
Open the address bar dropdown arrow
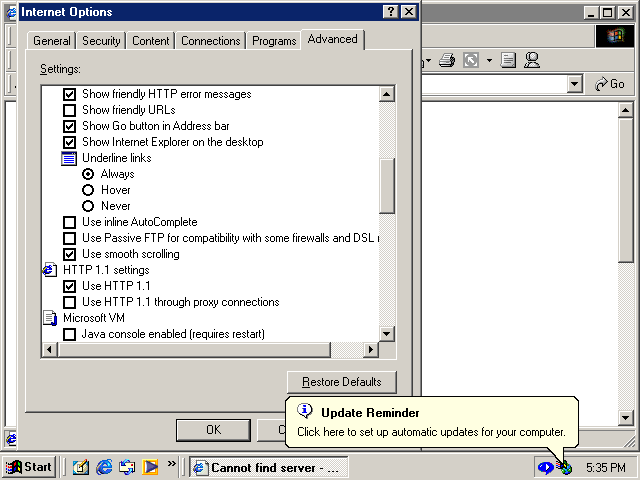pos(575,84)
